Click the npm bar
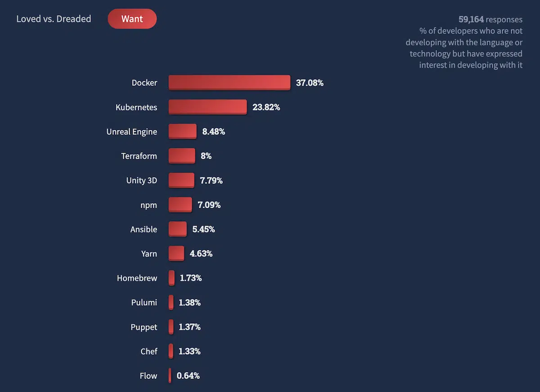 (x=180, y=205)
